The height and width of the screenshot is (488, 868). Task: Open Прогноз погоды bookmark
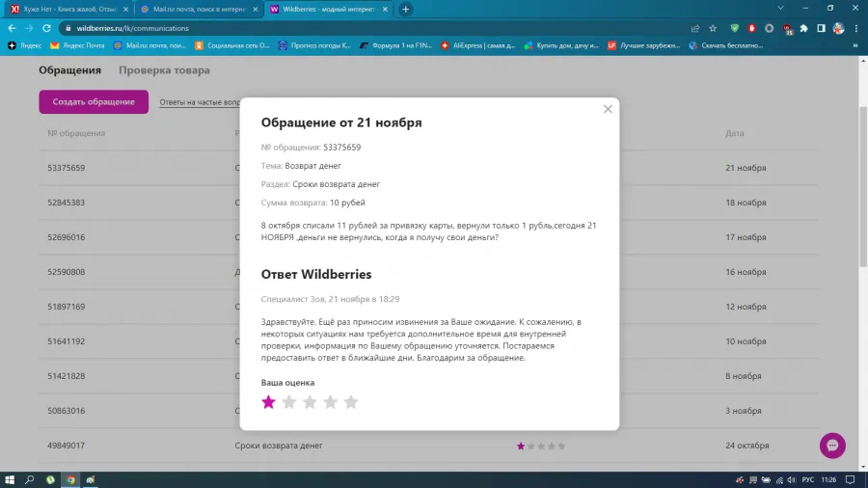click(x=314, y=45)
